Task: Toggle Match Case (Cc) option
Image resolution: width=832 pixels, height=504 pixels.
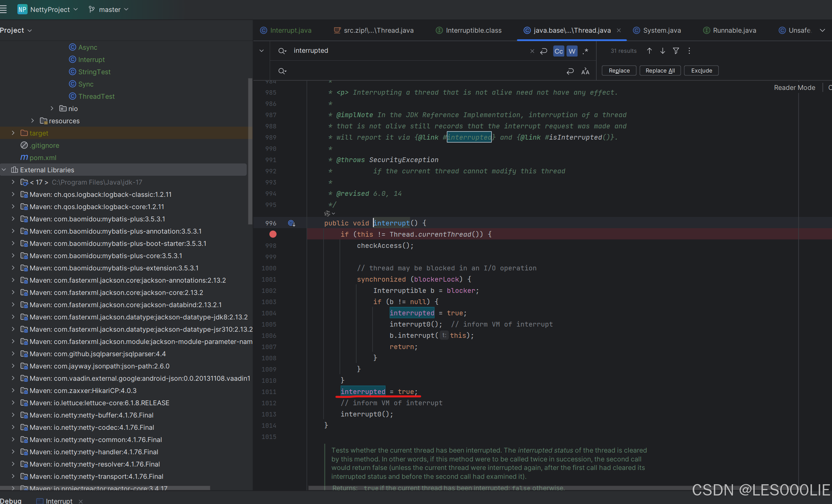Action: (559, 51)
